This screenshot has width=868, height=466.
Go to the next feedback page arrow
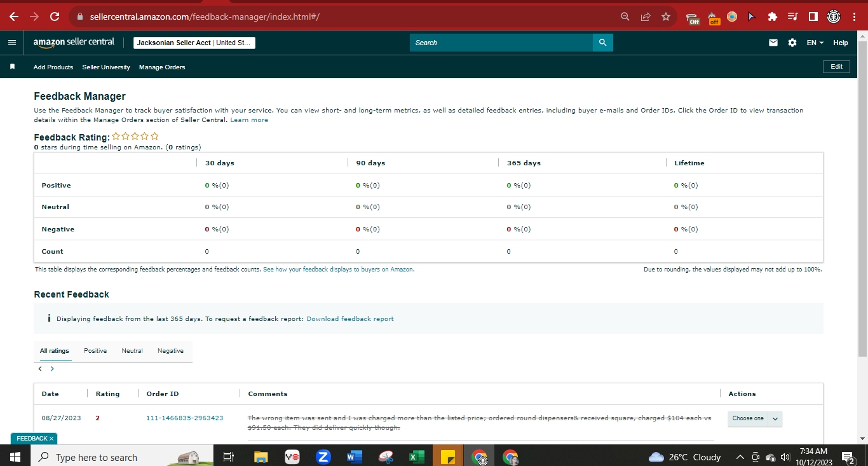(x=52, y=369)
